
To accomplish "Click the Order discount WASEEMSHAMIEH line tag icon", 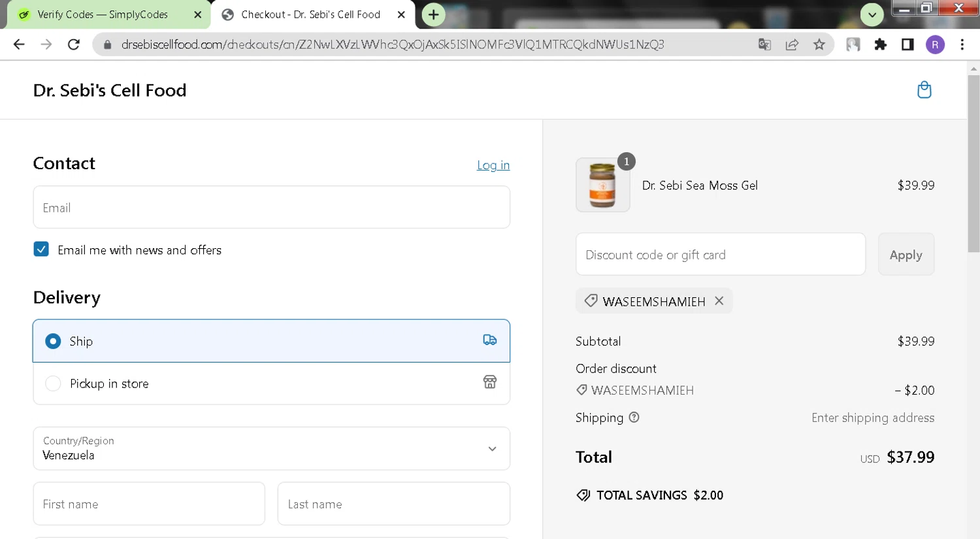I will 581,390.
